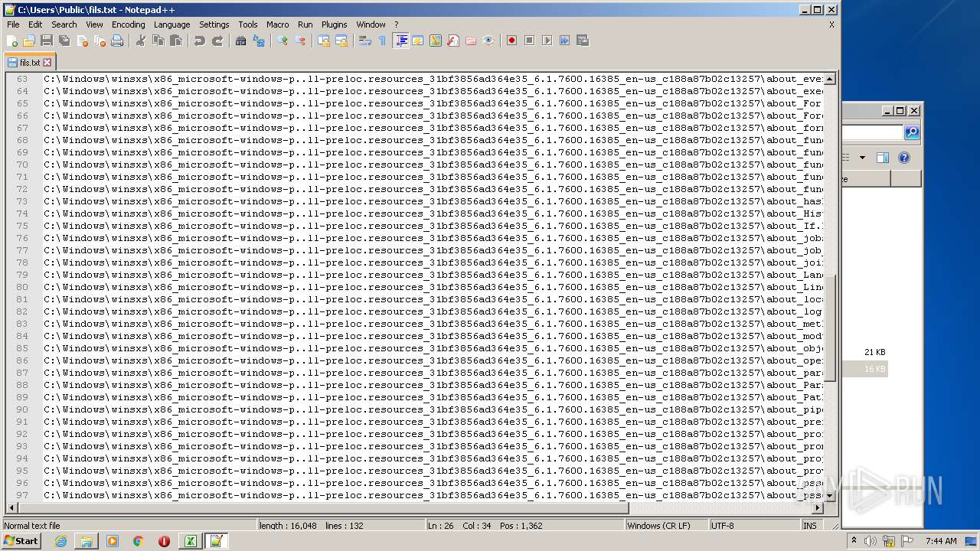The width and height of the screenshot is (980, 551).
Task: Open the Plugins menu
Action: (334, 24)
